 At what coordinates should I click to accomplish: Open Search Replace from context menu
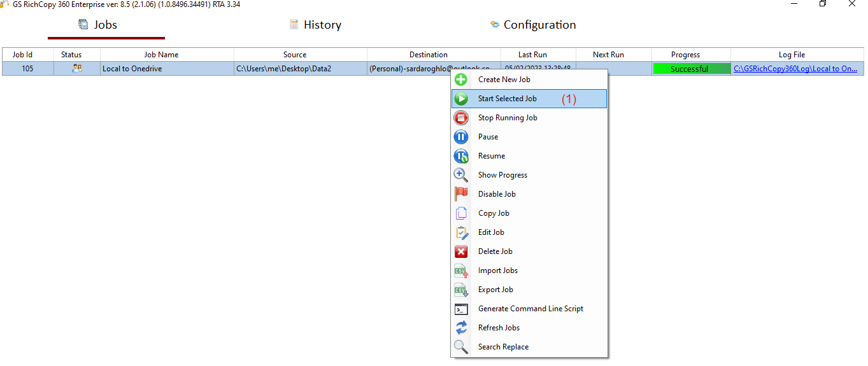click(x=503, y=347)
